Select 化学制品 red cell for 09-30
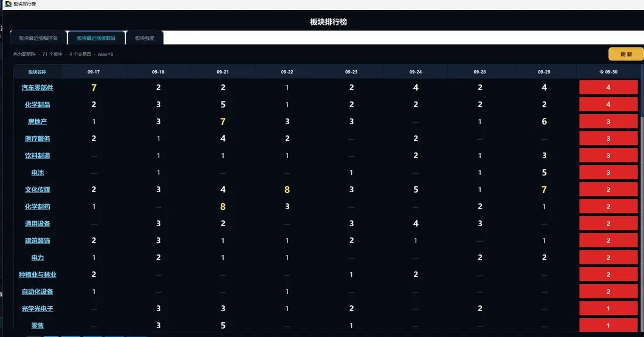The image size is (644, 337). click(608, 104)
